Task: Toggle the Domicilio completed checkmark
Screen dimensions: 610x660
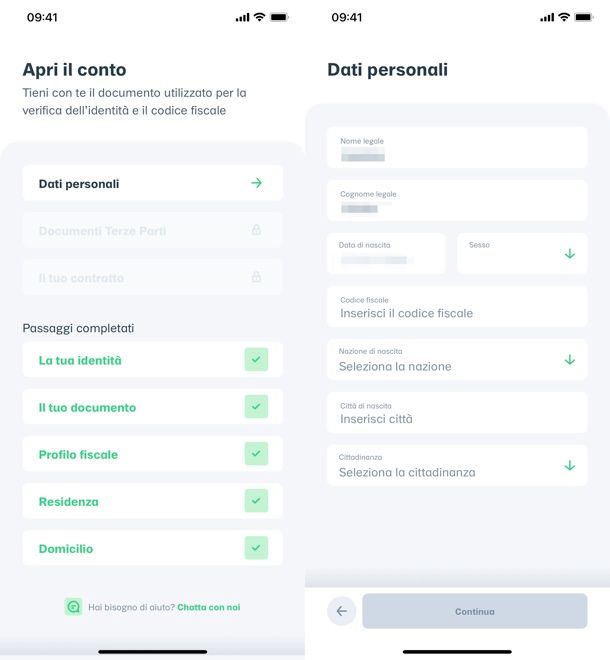Action: [256, 548]
